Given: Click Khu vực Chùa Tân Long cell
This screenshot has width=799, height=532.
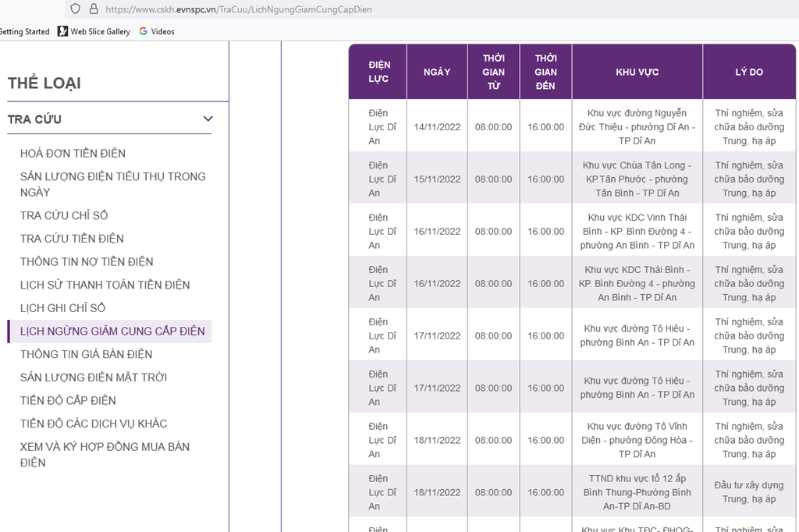Looking at the screenshot, I should [x=637, y=179].
